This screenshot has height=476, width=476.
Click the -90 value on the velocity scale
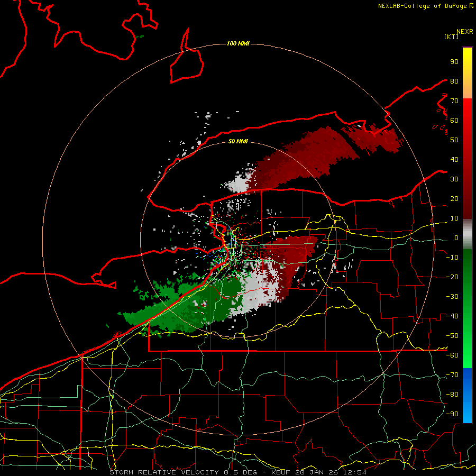[452, 414]
